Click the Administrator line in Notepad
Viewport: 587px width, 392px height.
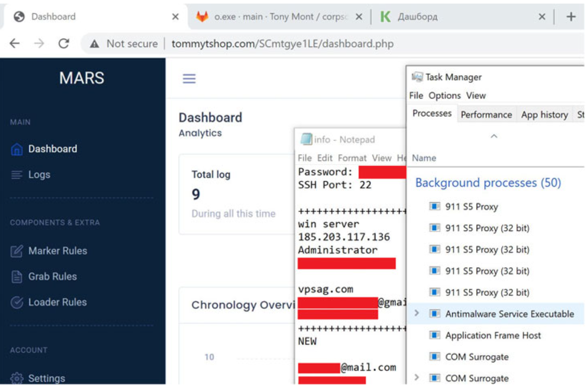coord(338,250)
